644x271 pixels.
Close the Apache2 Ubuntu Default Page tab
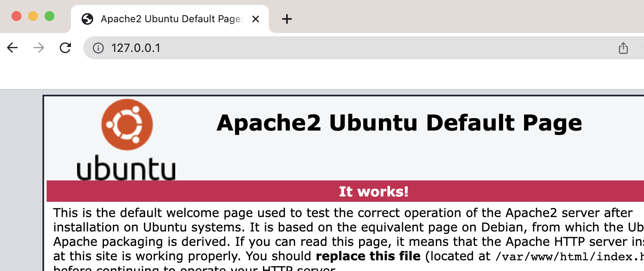(256, 19)
